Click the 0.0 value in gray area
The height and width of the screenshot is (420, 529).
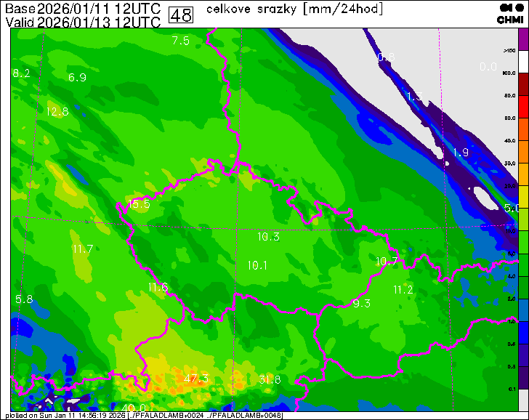(488, 67)
